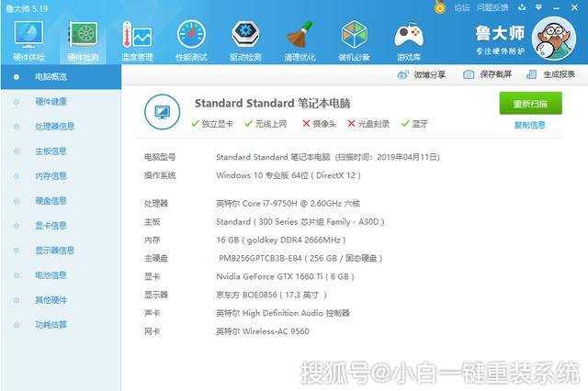Click the 独立显卡 status item
The width and height of the screenshot is (588, 391).
tap(212, 124)
